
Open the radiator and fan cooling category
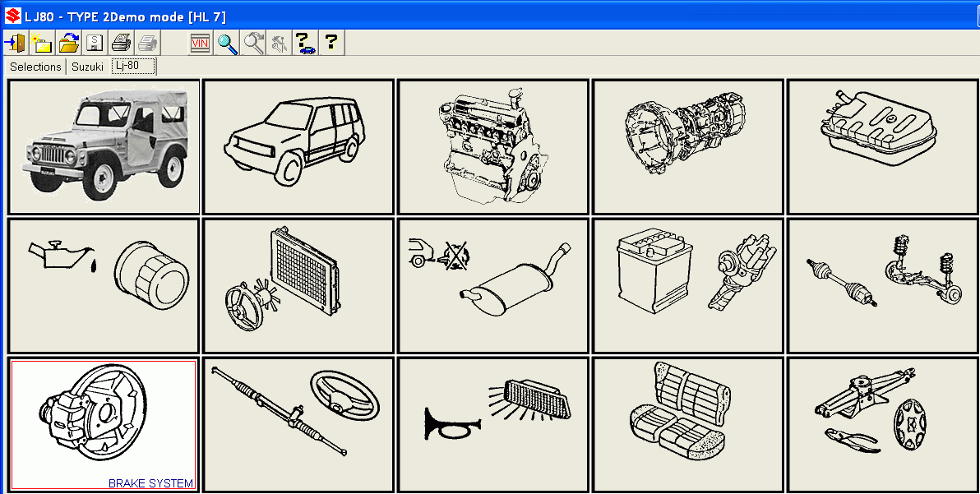[298, 285]
